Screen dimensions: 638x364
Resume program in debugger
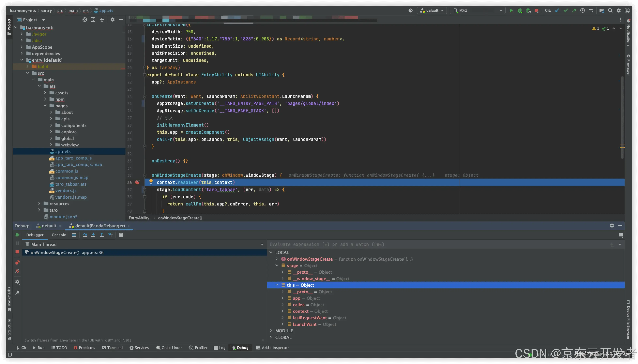pyautogui.click(x=17, y=235)
